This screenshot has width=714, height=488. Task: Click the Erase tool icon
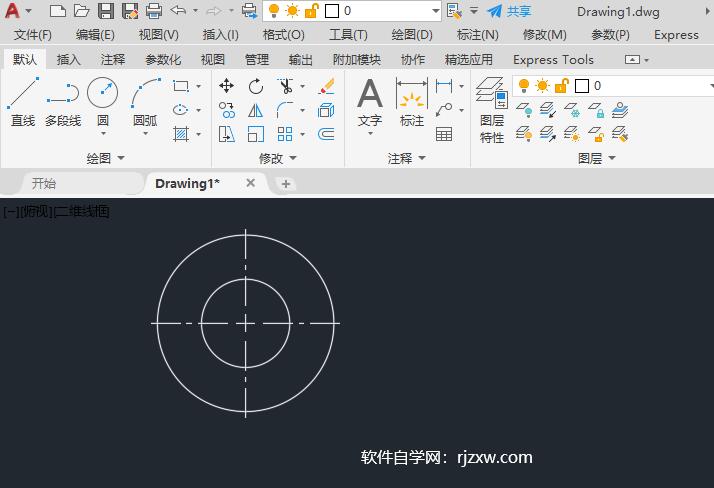(x=326, y=86)
